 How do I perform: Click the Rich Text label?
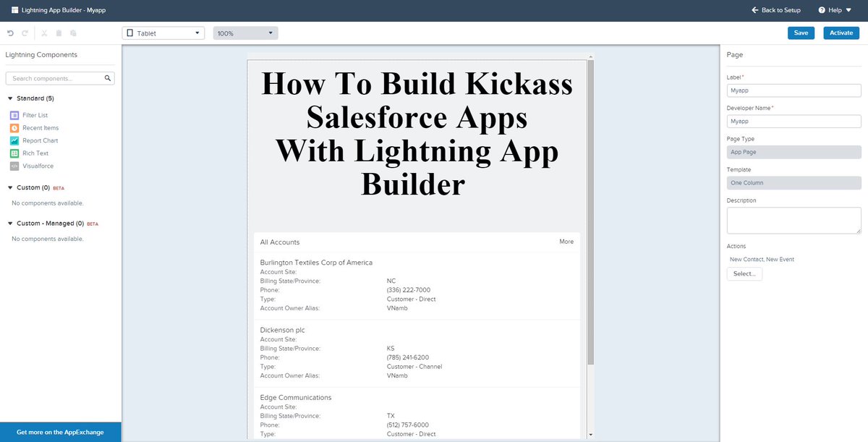click(x=36, y=153)
